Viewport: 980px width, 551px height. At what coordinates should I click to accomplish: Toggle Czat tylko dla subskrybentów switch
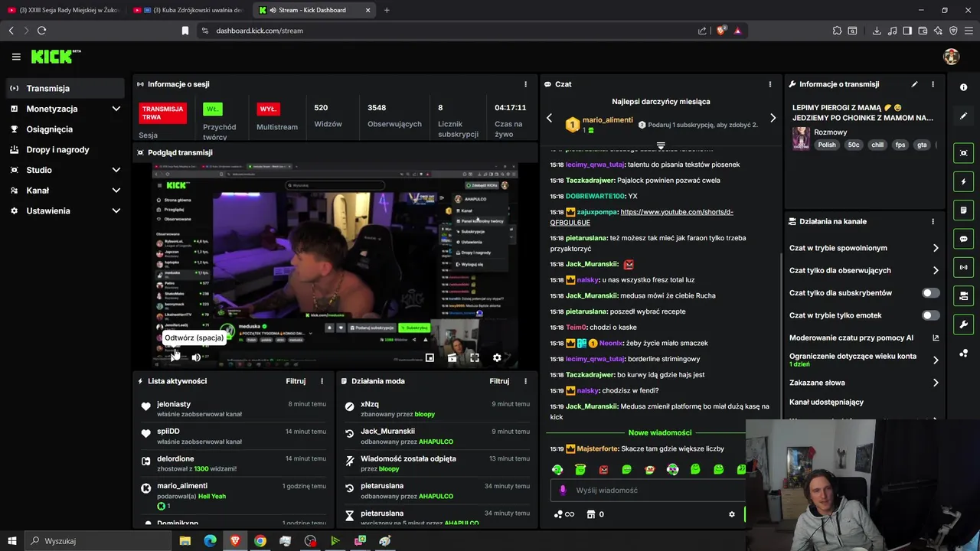coord(930,293)
